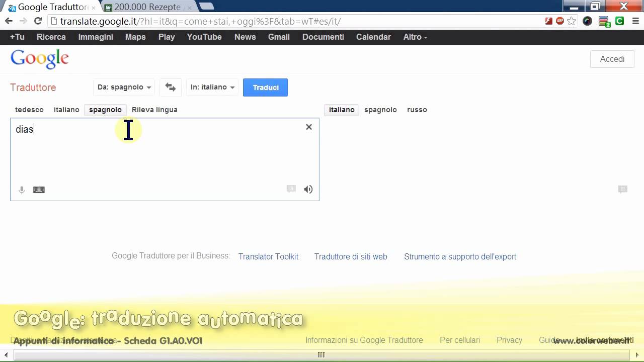Open Informazioni su Google Traduttore link

364,340
